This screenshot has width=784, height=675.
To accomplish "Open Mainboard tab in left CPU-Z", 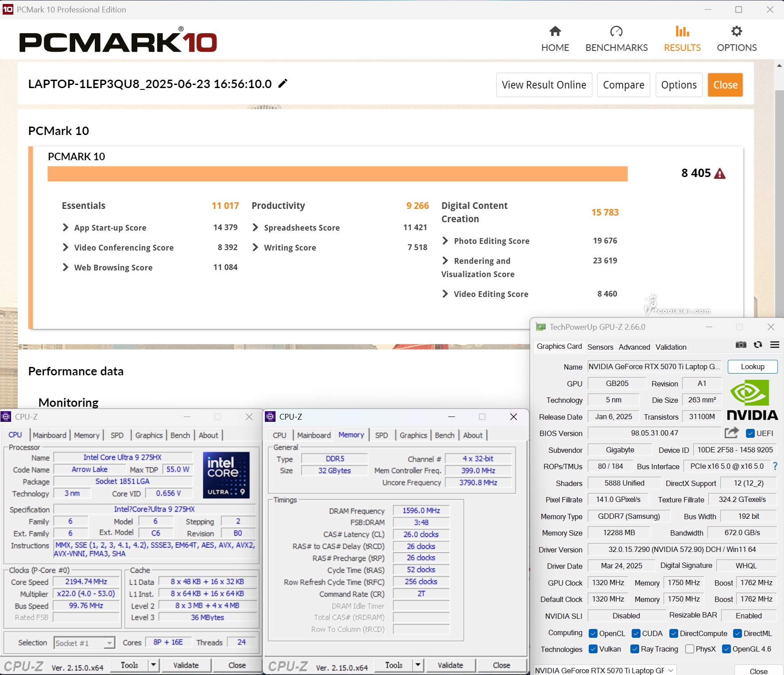I will (50, 435).
